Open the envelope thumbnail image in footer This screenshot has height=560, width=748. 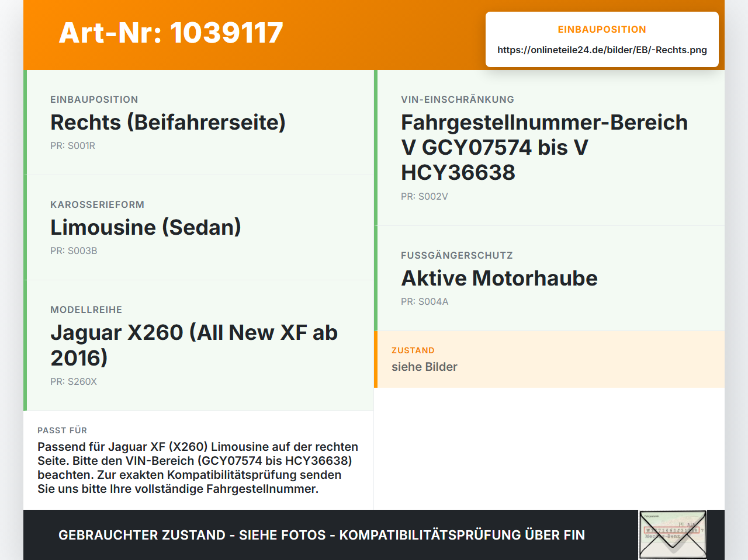[x=673, y=535]
